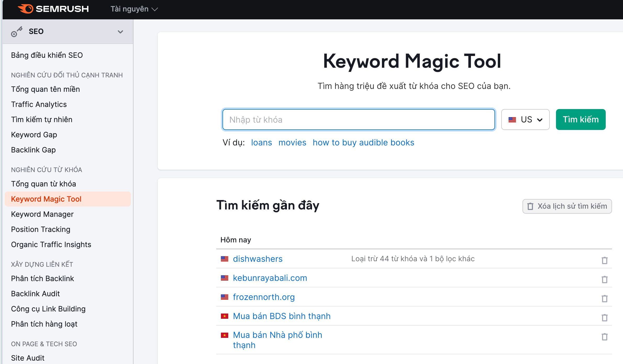Screen dimensions: 623x364
Task: Collapse the SEO sidebar section
Action: [120, 32]
